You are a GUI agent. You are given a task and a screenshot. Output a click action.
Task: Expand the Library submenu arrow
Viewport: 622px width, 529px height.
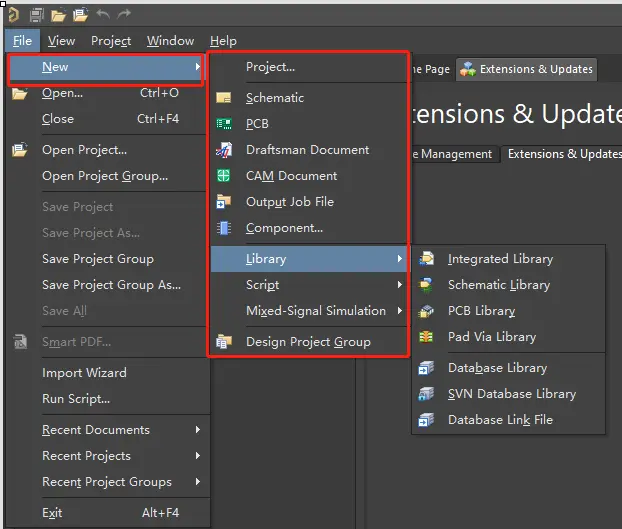400,259
